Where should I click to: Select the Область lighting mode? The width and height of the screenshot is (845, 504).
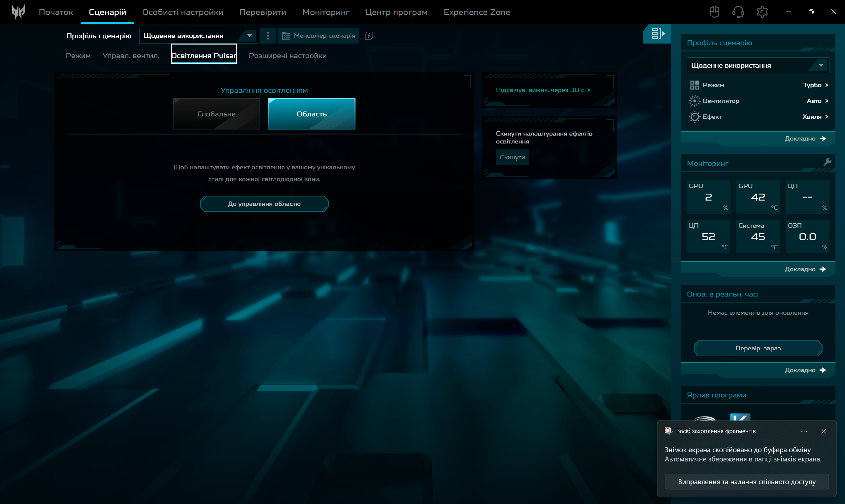312,114
